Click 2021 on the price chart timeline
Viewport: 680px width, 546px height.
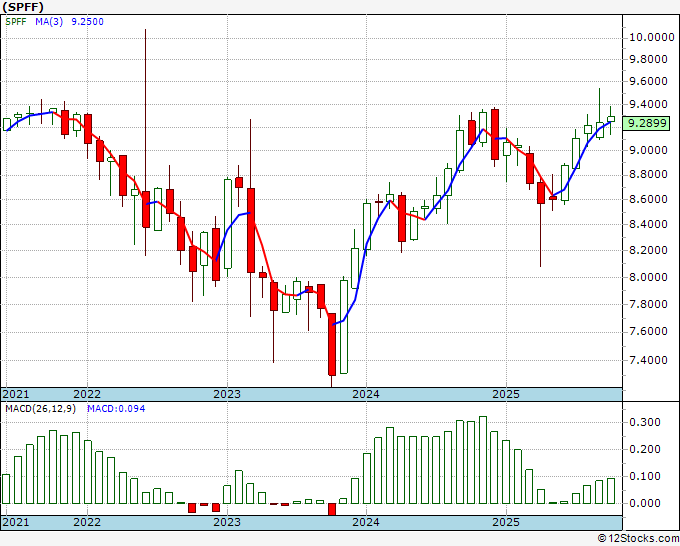(16, 394)
